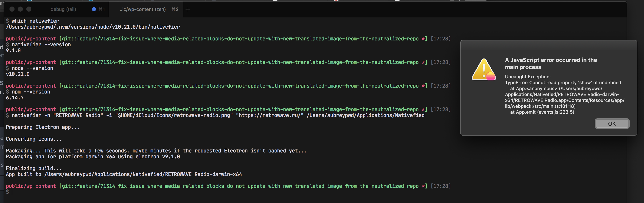The image size is (644, 203).
Task: Place cursor at the final empty $ prompt
Action: click(12, 192)
